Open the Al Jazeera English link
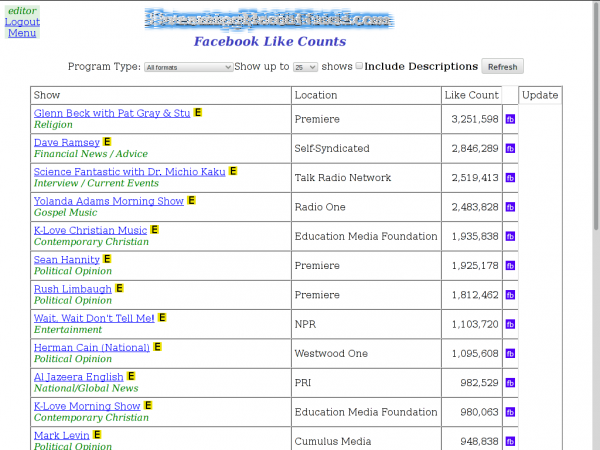The image size is (600, 450). [x=78, y=377]
